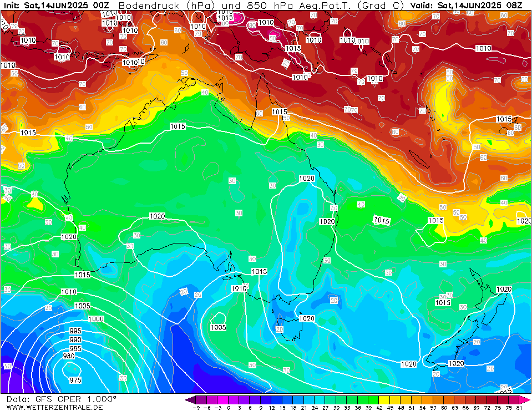Click the 975 hPa low-pressure center label
The image size is (532, 411).
point(75,380)
